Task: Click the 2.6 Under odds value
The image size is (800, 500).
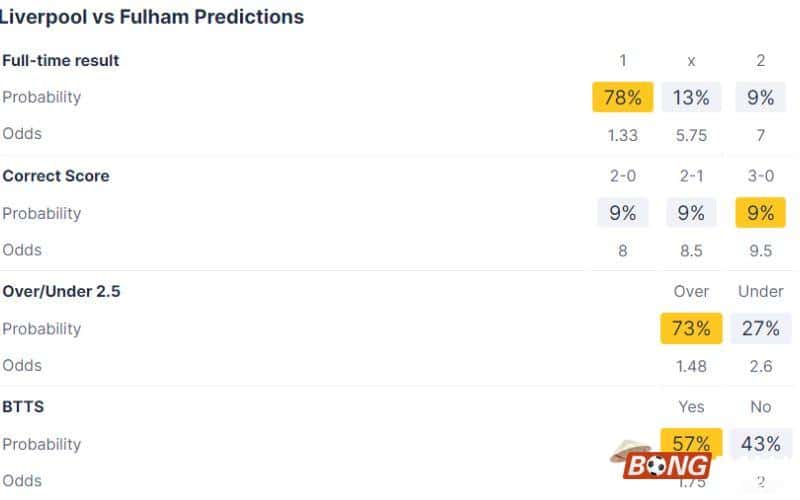Action: pyautogui.click(x=760, y=366)
